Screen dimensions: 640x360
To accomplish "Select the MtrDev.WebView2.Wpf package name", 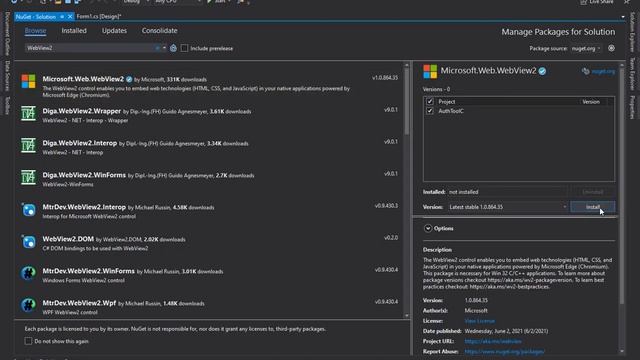I will click(79, 303).
